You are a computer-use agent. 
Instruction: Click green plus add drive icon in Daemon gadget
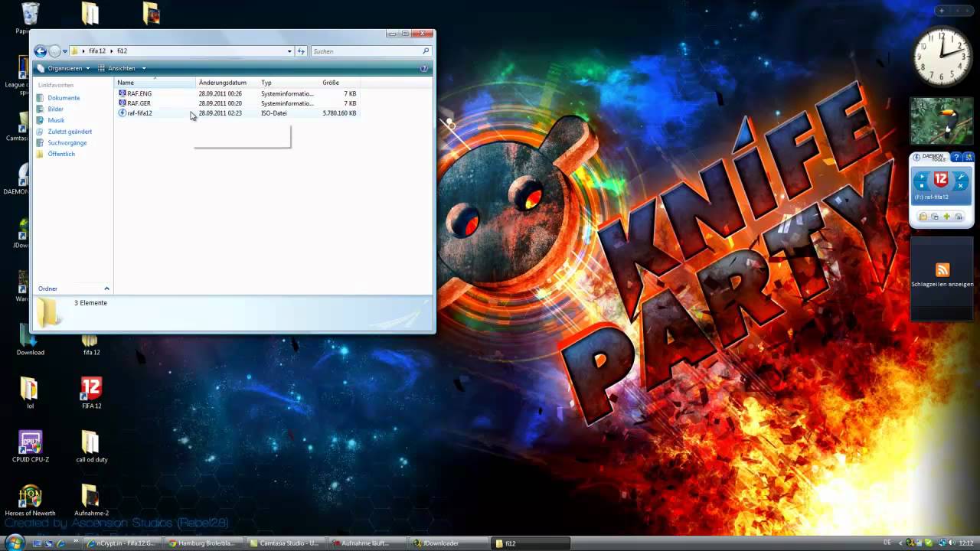946,217
